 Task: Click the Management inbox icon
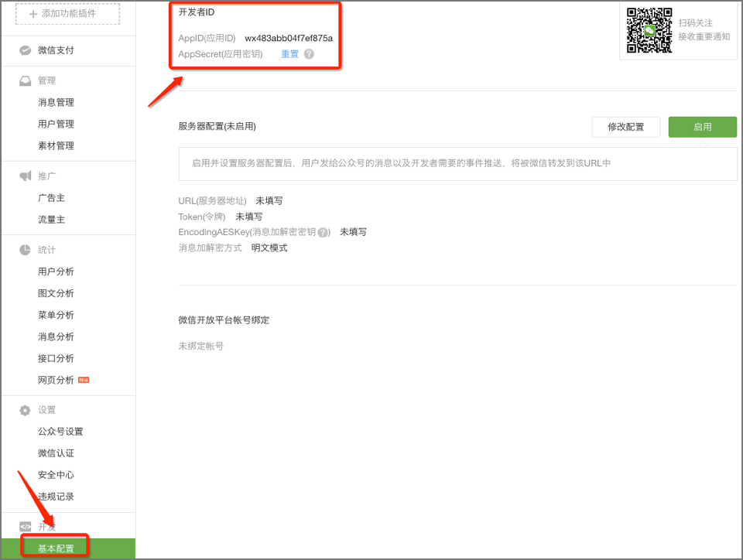point(26,80)
